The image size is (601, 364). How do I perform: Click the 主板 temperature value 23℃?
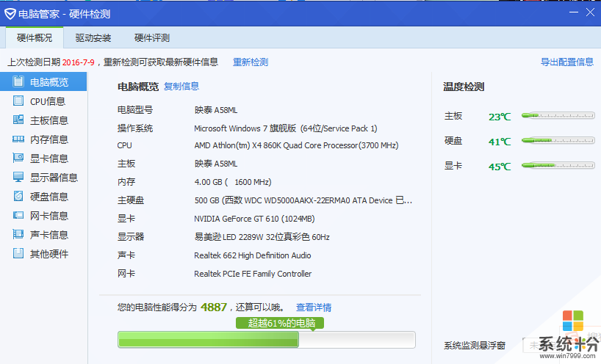(x=500, y=117)
